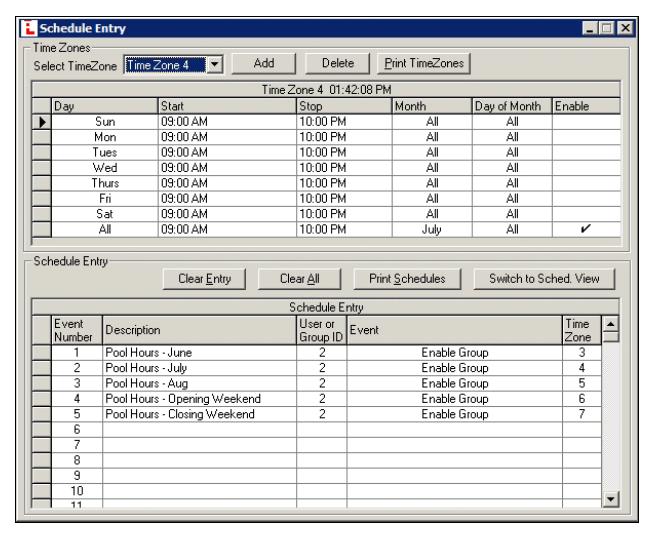Click the Delete time zone button
653x538 pixels.
(x=338, y=63)
